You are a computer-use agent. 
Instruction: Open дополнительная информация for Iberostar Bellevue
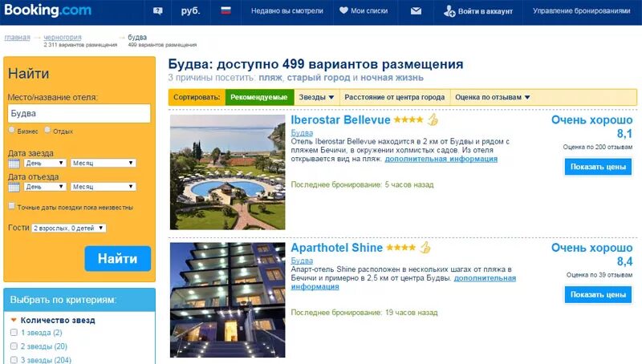point(441,159)
